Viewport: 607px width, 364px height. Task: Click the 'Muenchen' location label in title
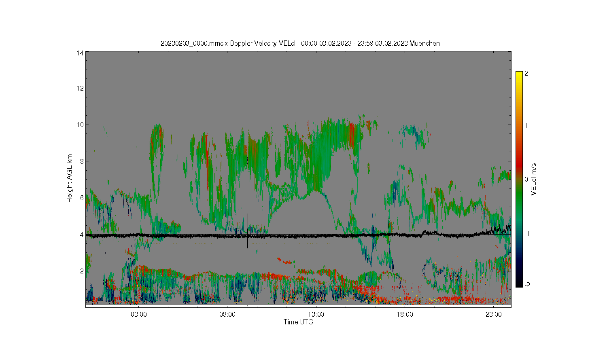pyautogui.click(x=424, y=44)
